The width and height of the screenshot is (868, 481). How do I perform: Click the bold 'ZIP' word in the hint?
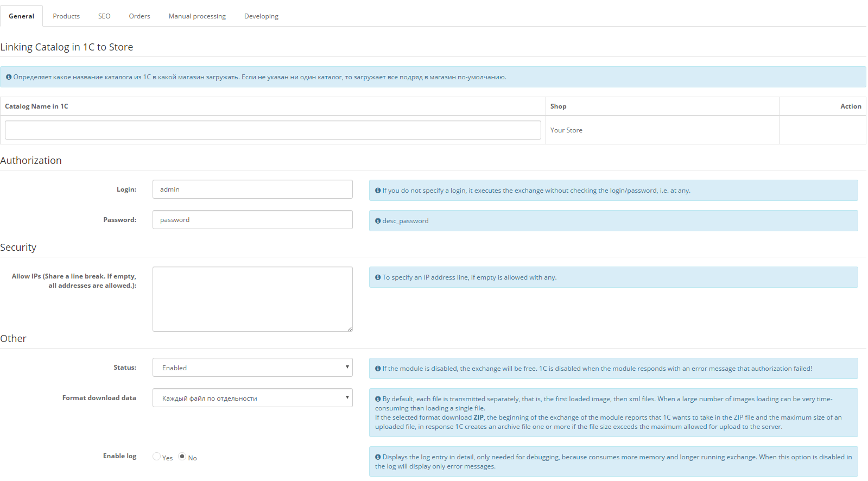click(478, 417)
